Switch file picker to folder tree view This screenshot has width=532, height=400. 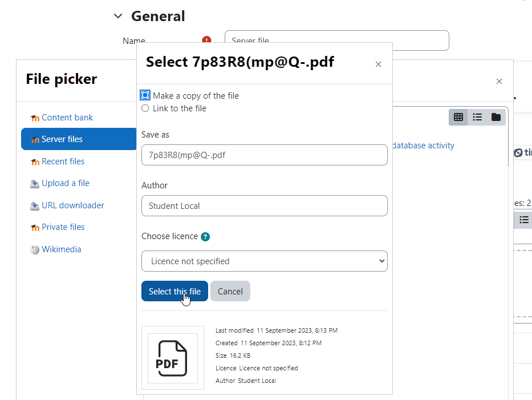[x=496, y=117]
